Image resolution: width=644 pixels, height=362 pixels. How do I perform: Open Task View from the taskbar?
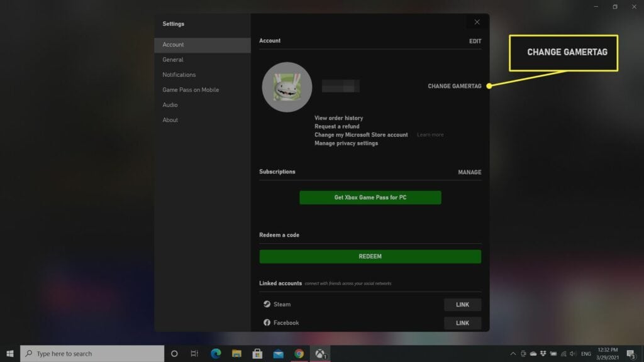(194, 353)
